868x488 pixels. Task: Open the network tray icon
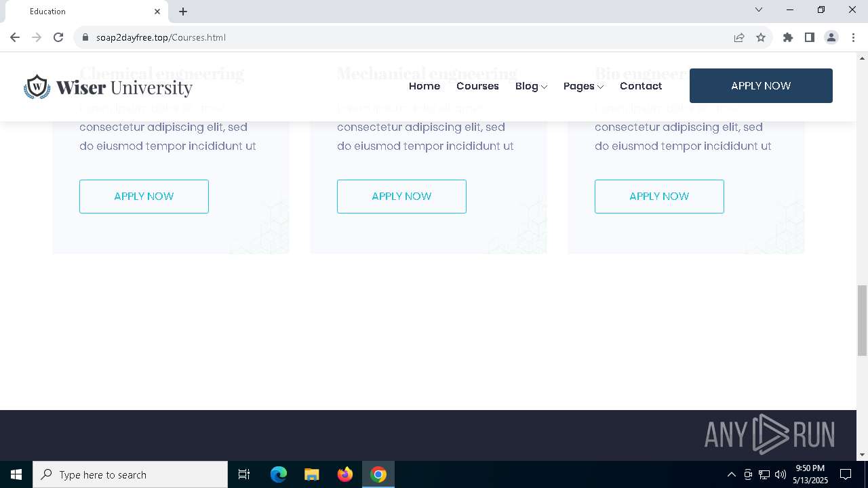764,474
